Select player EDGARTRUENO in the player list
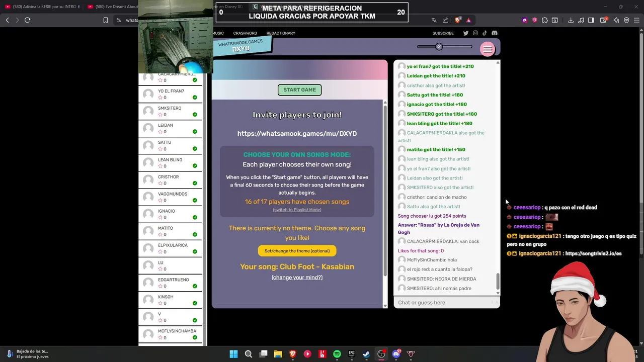This screenshot has width=644, height=362. click(171, 283)
